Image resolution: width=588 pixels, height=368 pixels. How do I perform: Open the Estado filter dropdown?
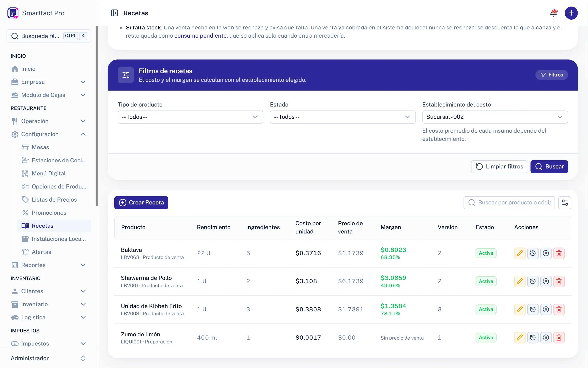(343, 117)
